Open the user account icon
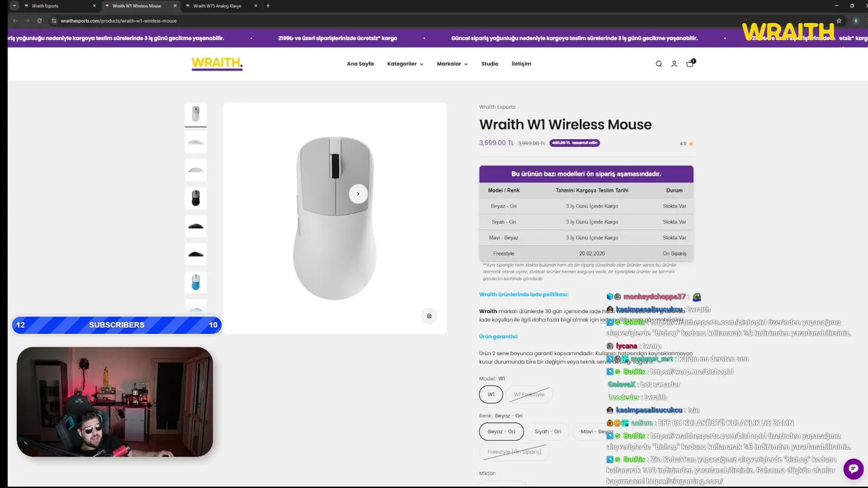Viewport: 868px width, 488px height. click(x=674, y=64)
